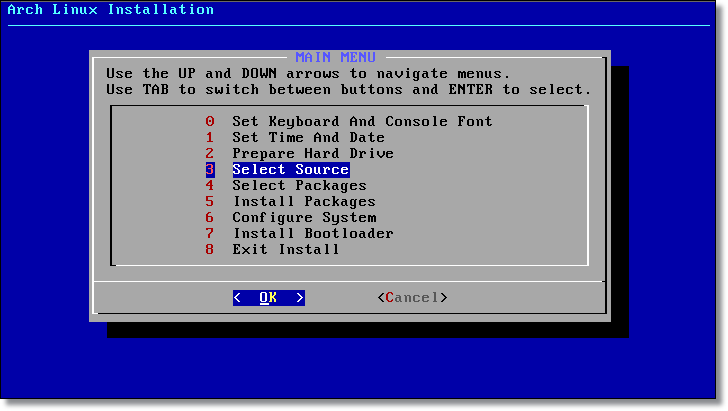
Task: Click the Cancel button
Action: click(x=412, y=298)
